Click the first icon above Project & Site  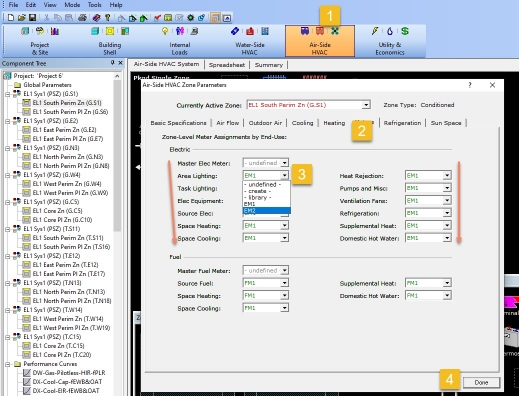(x=25, y=31)
